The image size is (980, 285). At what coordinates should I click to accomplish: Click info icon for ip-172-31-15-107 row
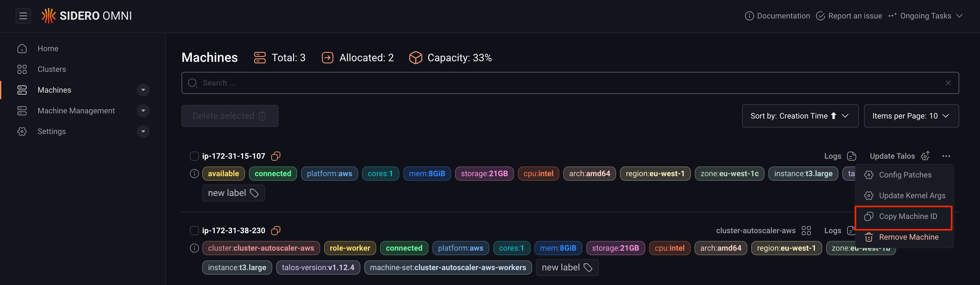[194, 174]
